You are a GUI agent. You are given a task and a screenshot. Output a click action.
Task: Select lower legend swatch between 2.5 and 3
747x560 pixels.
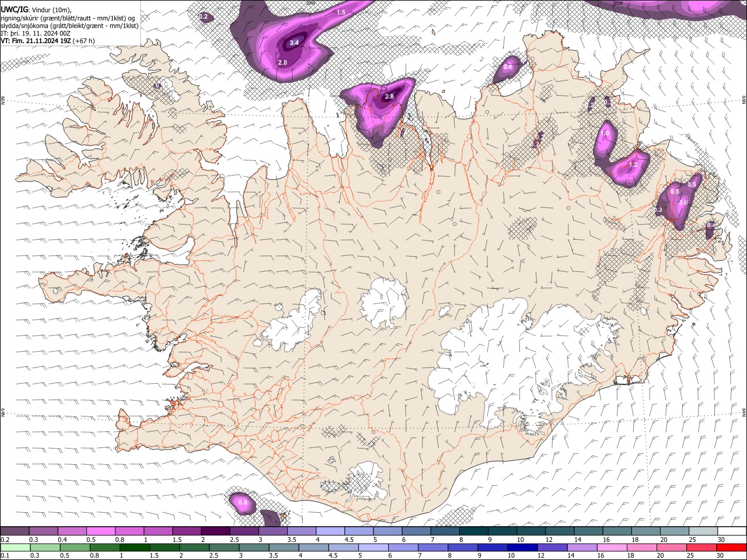(x=224, y=547)
